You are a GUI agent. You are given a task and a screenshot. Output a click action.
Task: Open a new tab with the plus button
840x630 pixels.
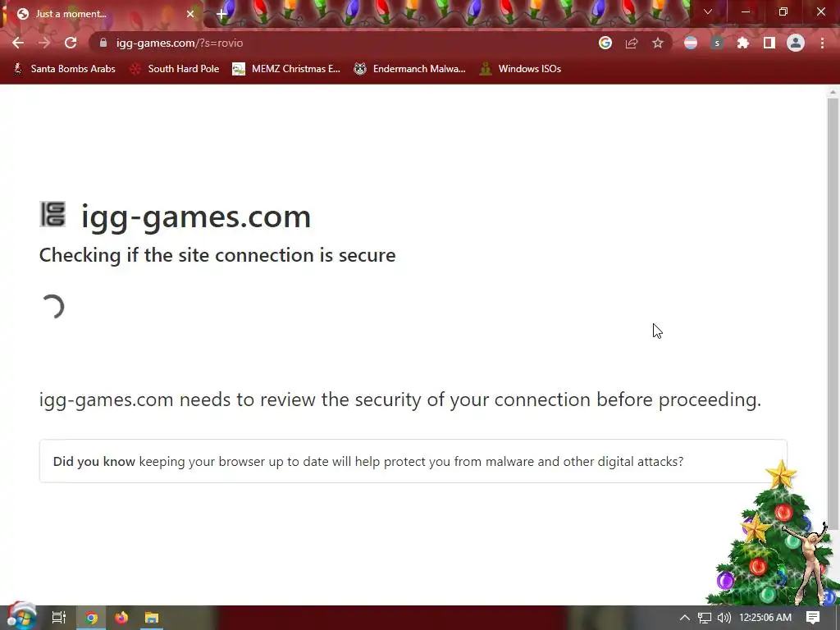pyautogui.click(x=221, y=14)
